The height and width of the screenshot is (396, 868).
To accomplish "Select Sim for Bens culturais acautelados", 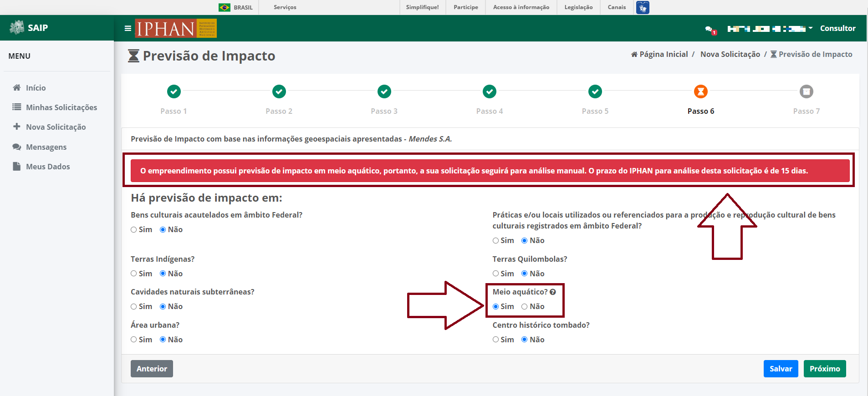I will coord(134,230).
